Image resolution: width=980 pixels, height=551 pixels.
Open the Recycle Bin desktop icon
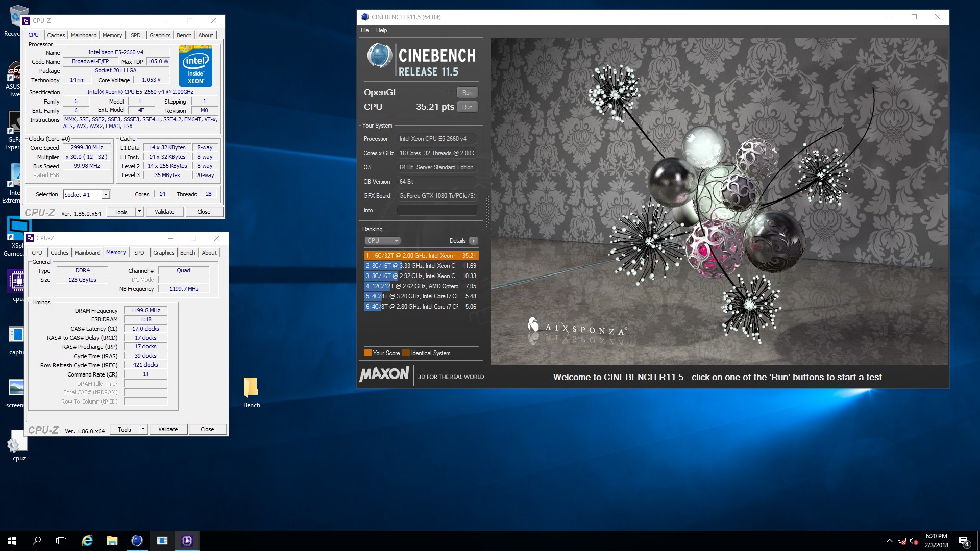(18, 16)
